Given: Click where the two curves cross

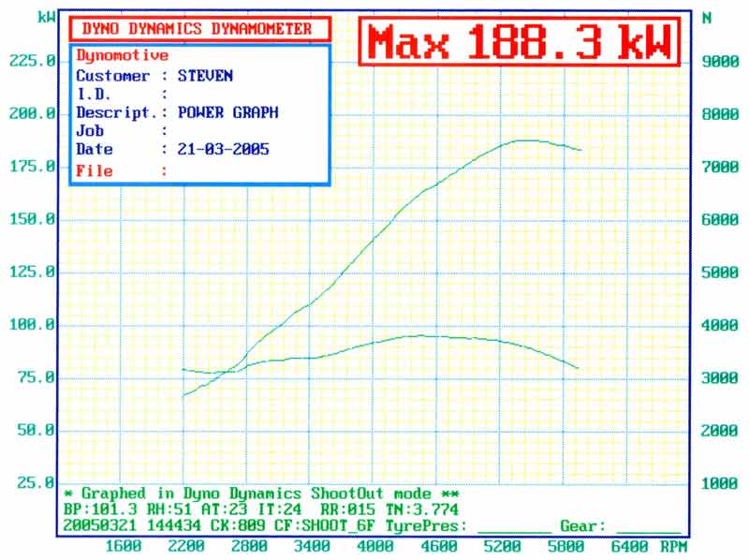Looking at the screenshot, I should (x=228, y=370).
